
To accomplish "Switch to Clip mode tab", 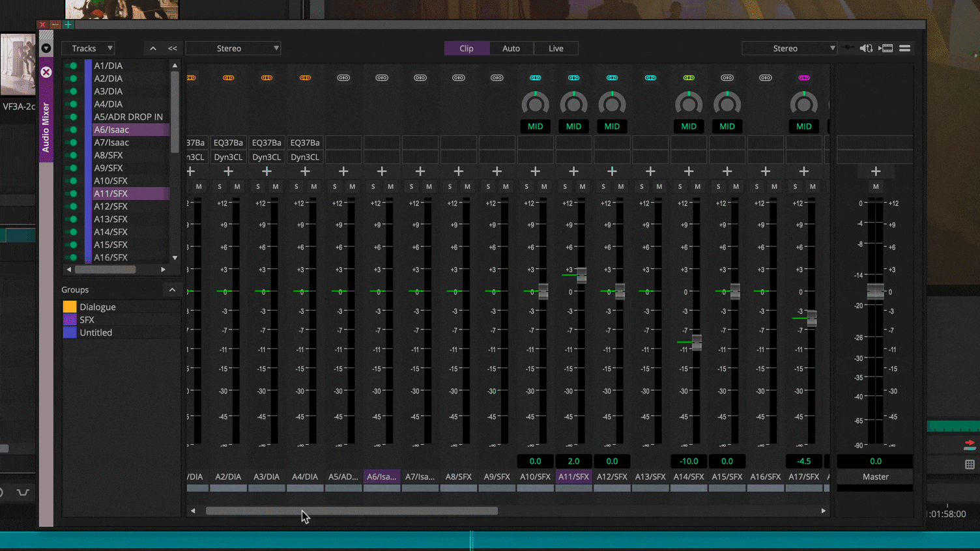I will [x=467, y=48].
